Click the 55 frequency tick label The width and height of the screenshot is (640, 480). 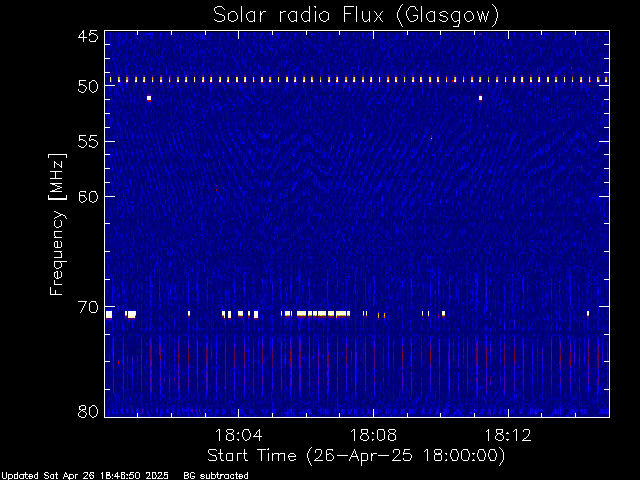[x=88, y=142]
